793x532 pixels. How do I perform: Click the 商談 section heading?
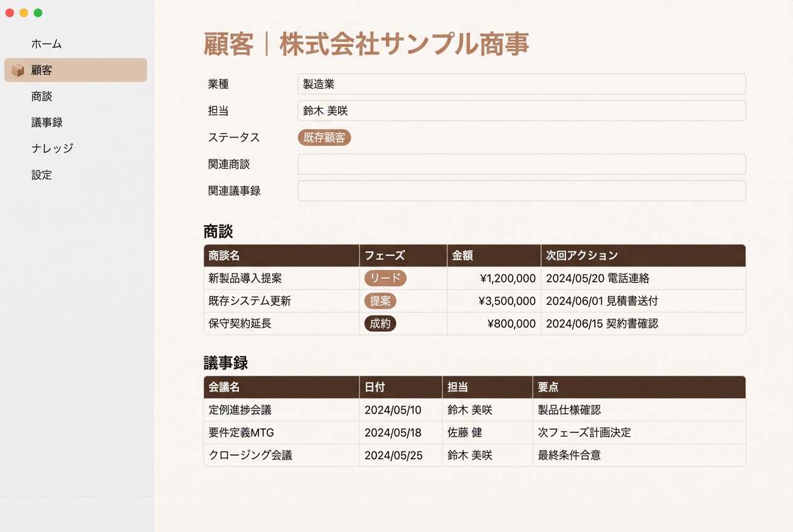click(x=218, y=231)
